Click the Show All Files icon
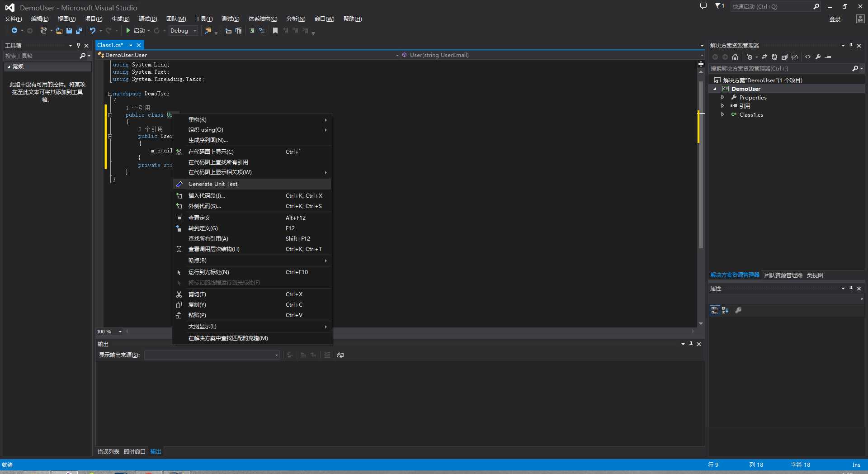The height and width of the screenshot is (474, 868). 794,57
